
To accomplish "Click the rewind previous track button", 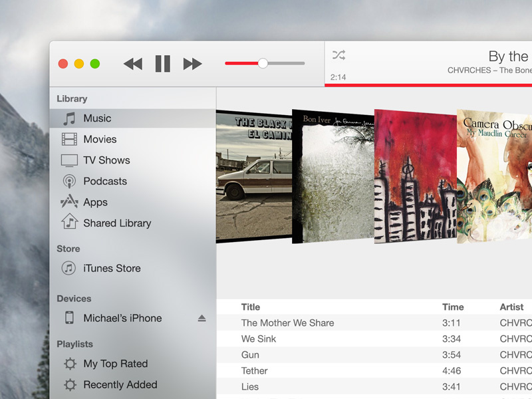I will tap(133, 64).
